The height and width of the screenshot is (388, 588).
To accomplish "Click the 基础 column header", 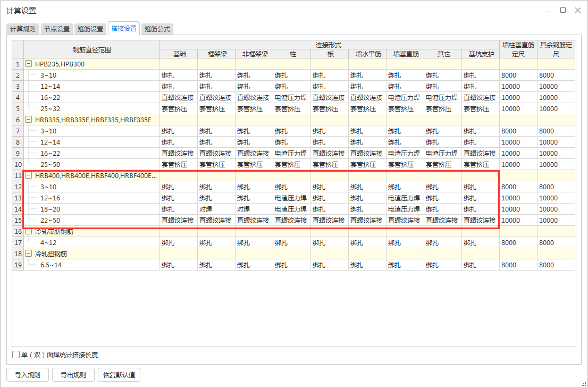I will [x=179, y=54].
